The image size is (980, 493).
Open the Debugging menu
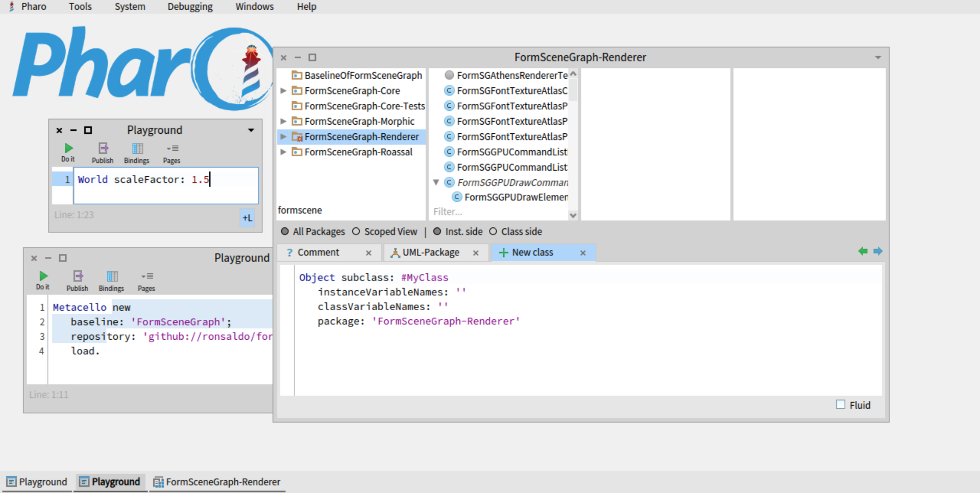pyautogui.click(x=190, y=7)
